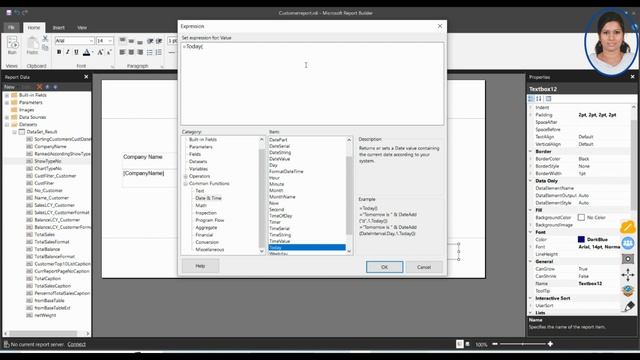This screenshot has height=360, width=640.
Task: Click the yellow pen annotation overlay icon
Action: [x=628, y=227]
